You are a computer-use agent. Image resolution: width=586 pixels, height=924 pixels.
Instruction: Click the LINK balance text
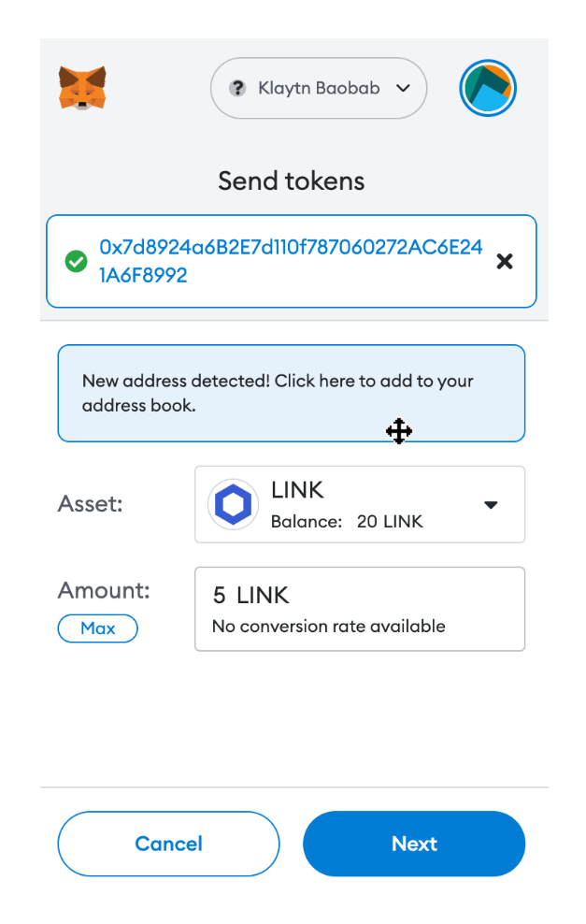coord(347,522)
